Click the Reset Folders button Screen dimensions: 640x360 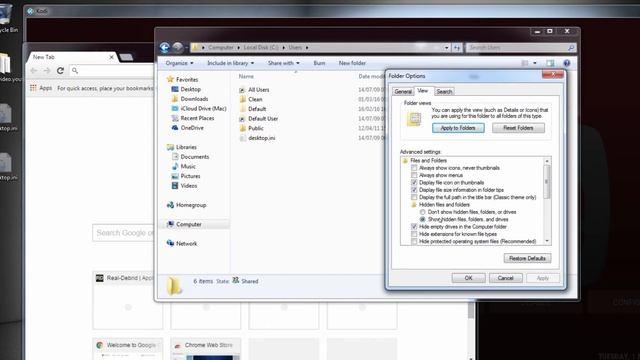click(518, 128)
